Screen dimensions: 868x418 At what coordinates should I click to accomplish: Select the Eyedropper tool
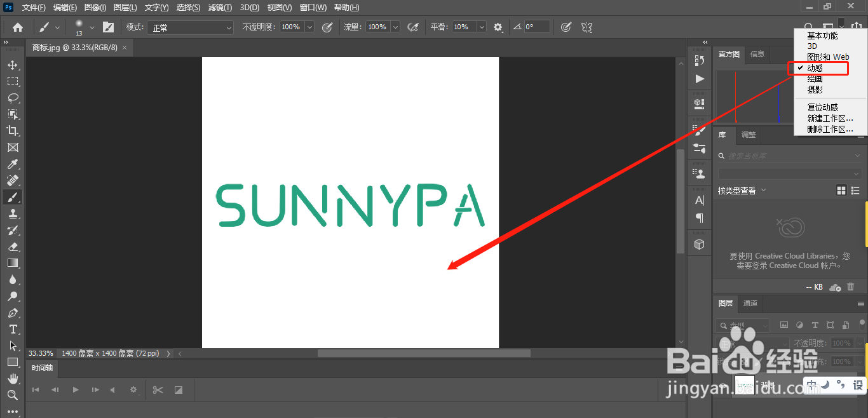13,164
